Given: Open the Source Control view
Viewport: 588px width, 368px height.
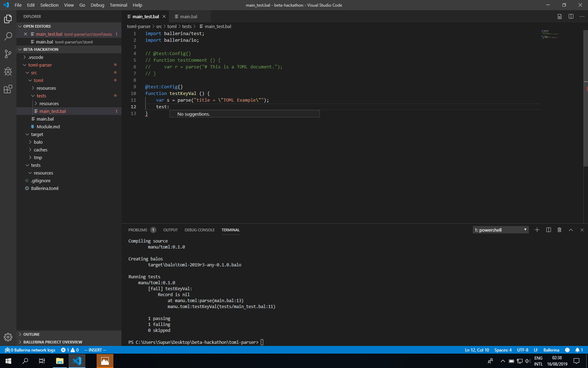Looking at the screenshot, I should tap(8, 54).
